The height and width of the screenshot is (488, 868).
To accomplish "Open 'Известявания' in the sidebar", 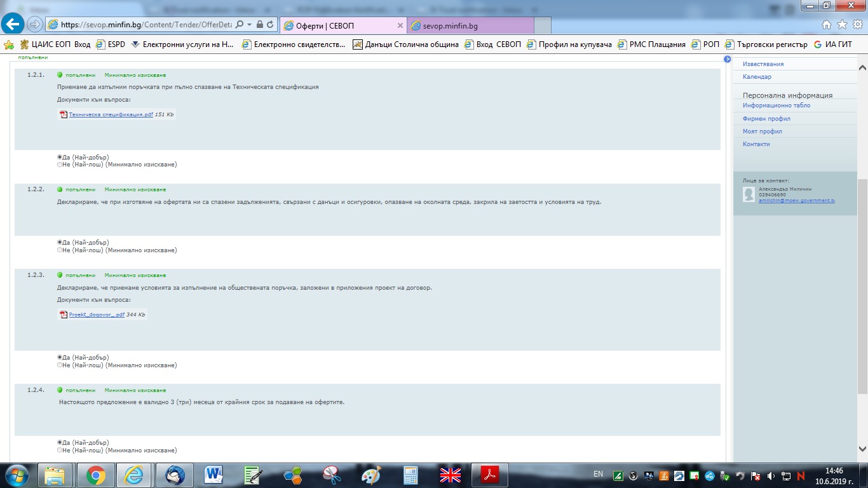I will (763, 64).
